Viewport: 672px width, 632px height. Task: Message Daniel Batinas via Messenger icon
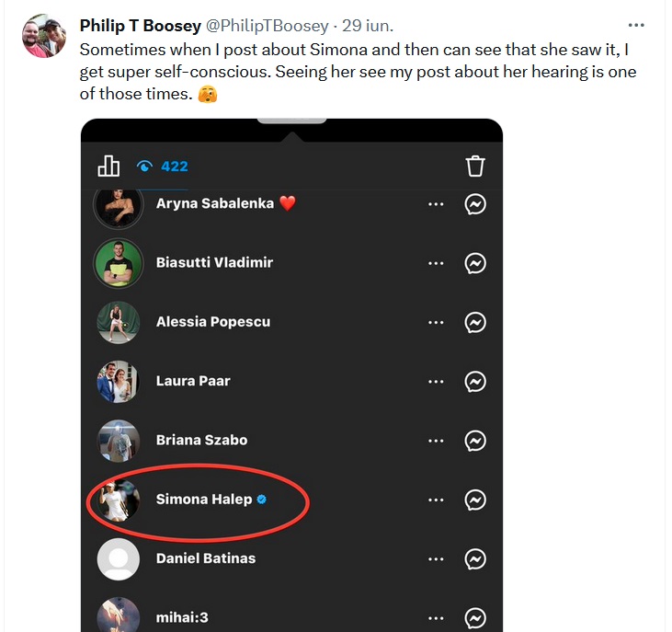tap(475, 558)
